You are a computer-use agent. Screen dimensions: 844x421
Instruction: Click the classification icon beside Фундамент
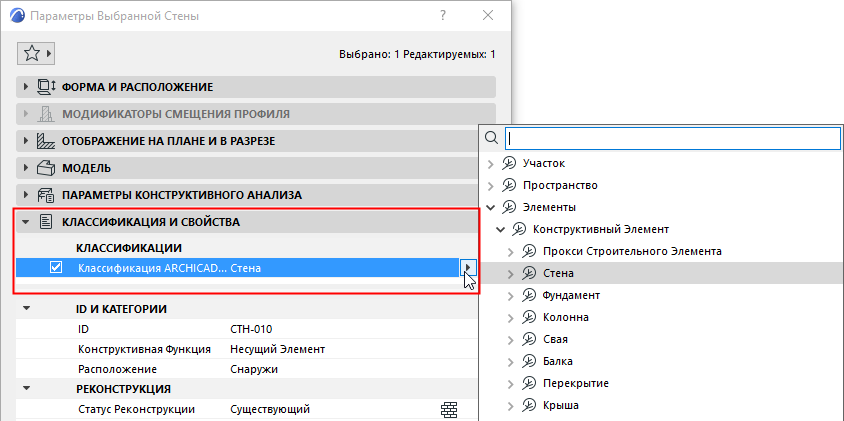click(x=529, y=295)
